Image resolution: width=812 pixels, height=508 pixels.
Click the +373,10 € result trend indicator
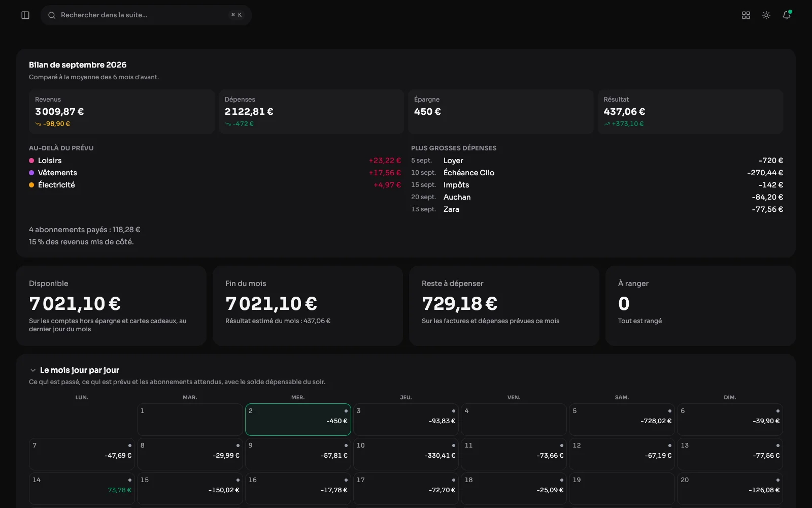coord(624,124)
